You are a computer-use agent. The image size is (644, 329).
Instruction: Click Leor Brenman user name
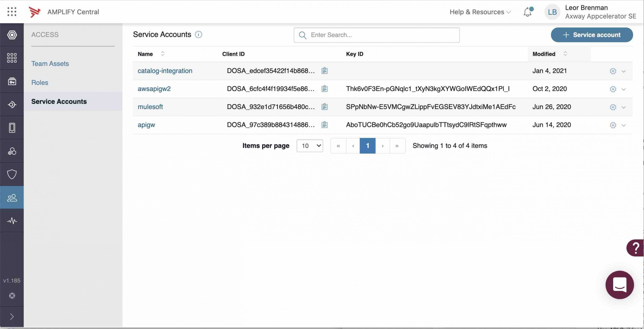pos(586,8)
